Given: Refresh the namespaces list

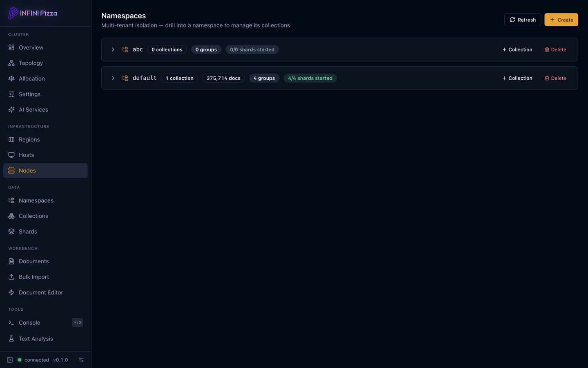Looking at the screenshot, I should point(522,20).
